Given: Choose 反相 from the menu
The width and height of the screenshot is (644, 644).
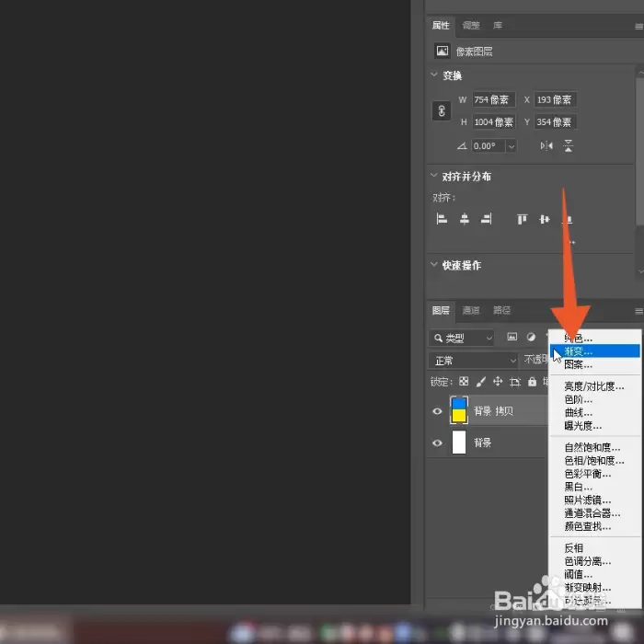Looking at the screenshot, I should point(594,548).
